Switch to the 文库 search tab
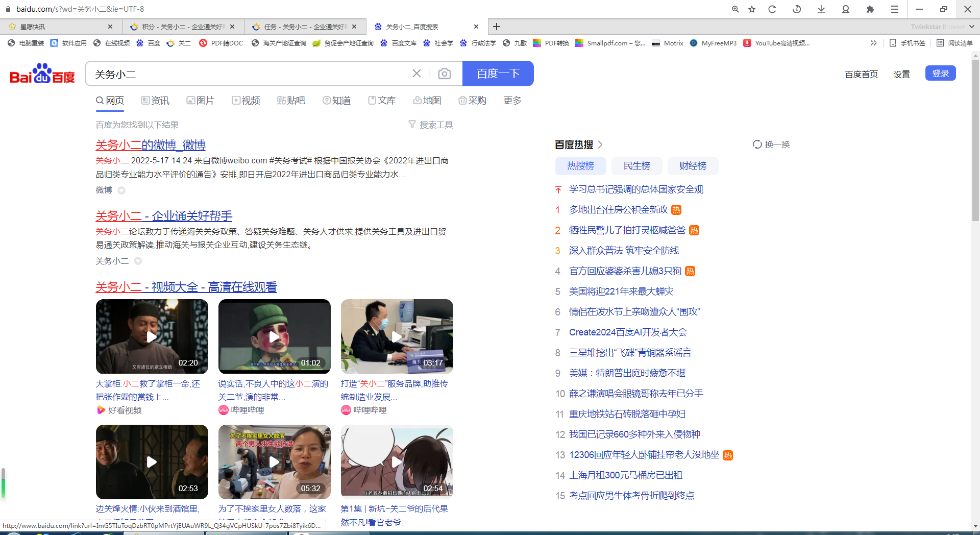 tap(382, 101)
